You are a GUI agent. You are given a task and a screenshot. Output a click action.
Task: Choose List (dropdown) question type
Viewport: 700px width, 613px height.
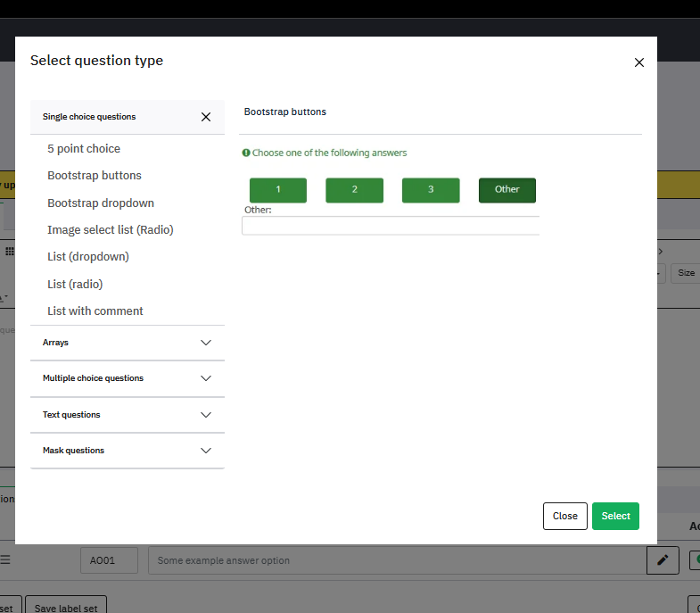[88, 257]
